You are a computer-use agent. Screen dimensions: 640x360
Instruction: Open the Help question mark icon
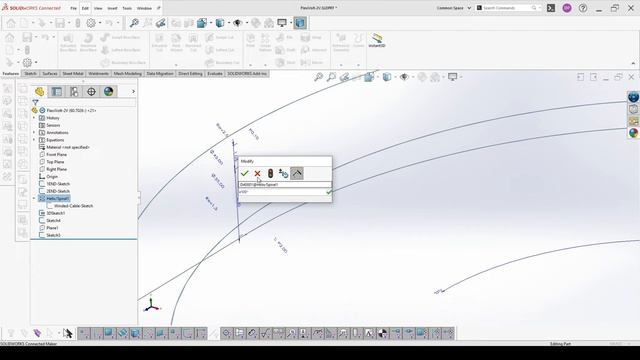coord(583,8)
